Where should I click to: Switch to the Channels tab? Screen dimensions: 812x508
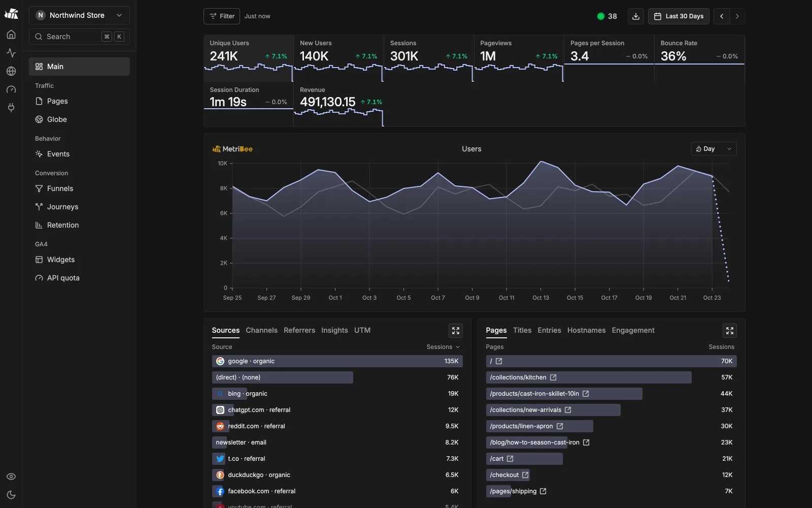point(261,330)
